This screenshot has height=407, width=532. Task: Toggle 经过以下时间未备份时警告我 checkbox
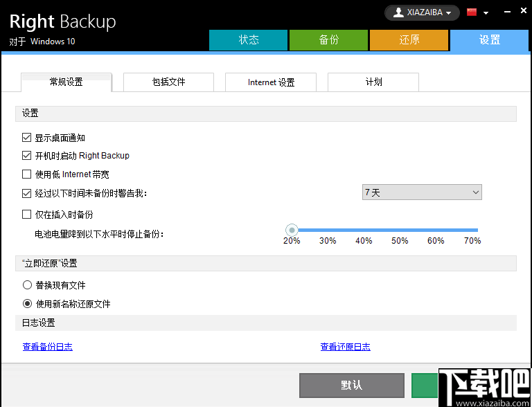[x=26, y=193]
